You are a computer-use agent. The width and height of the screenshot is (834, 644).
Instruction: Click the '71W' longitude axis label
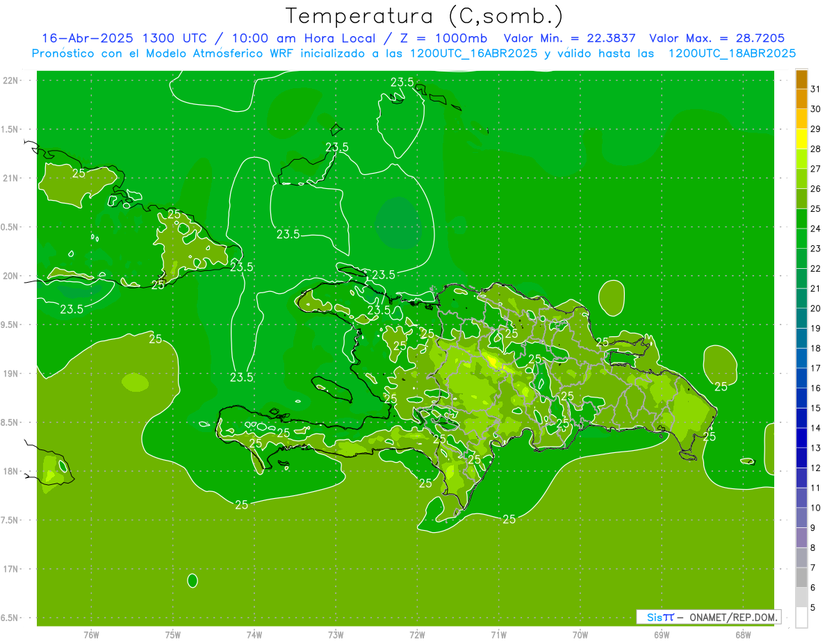pyautogui.click(x=498, y=635)
